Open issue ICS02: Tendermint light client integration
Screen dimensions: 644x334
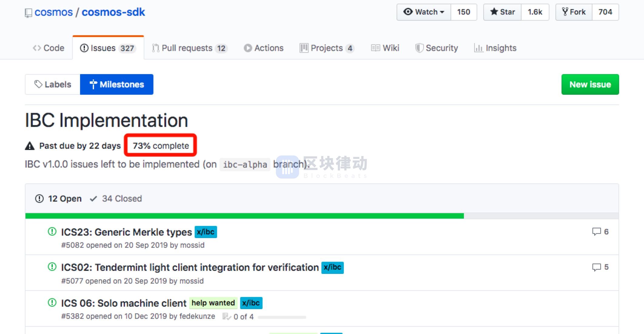[x=190, y=268]
